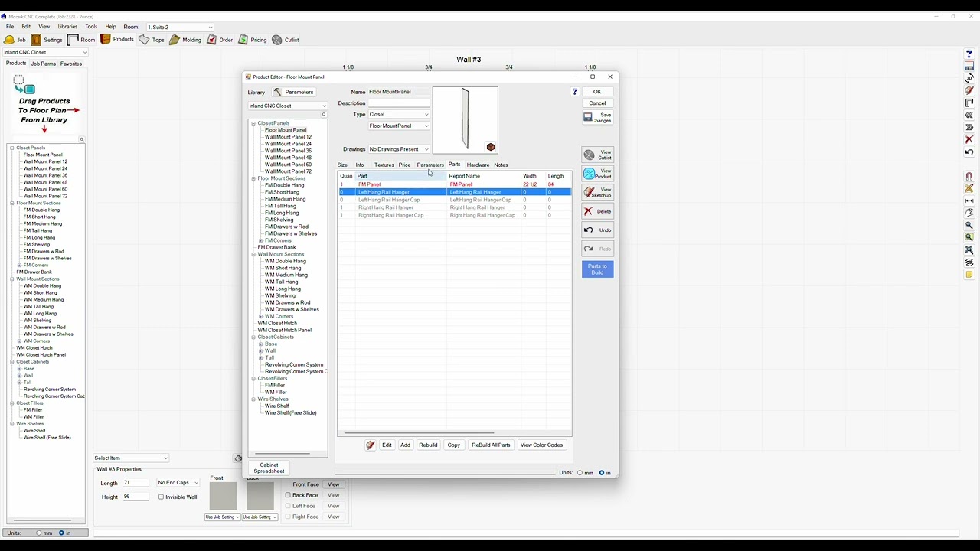Check the Back Face checkbox

coord(288,495)
